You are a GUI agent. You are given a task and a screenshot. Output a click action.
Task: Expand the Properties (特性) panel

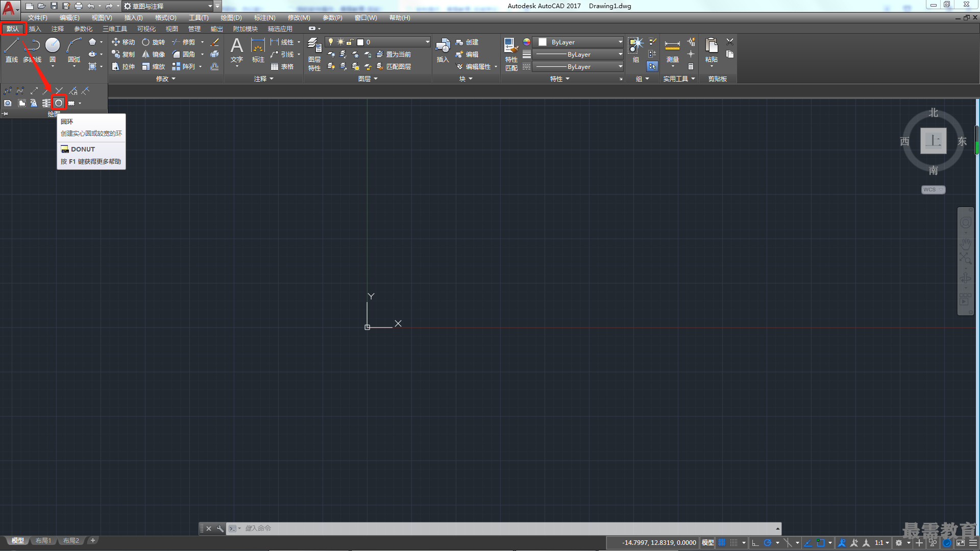(x=559, y=79)
